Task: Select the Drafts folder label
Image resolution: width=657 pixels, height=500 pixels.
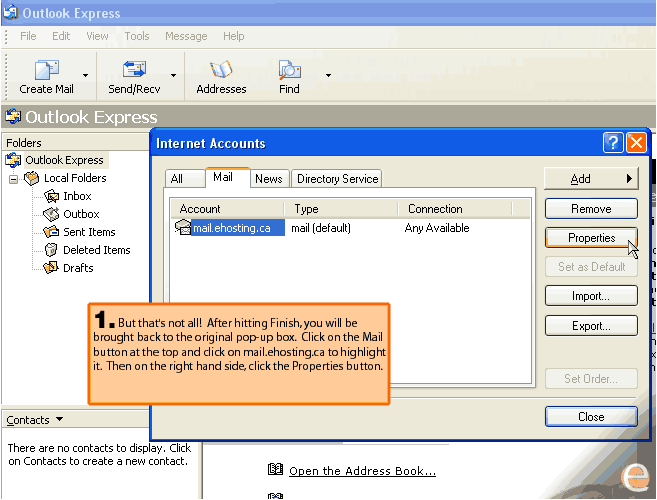Action: point(78,268)
